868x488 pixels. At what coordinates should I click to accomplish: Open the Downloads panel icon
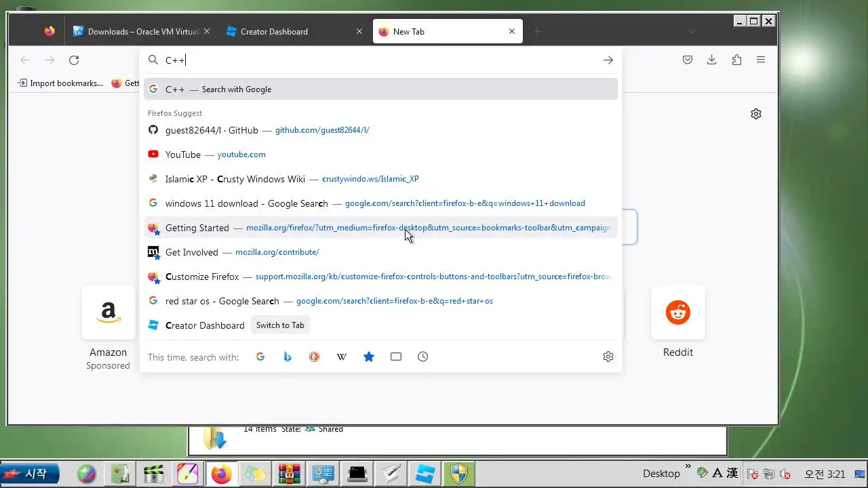point(711,60)
